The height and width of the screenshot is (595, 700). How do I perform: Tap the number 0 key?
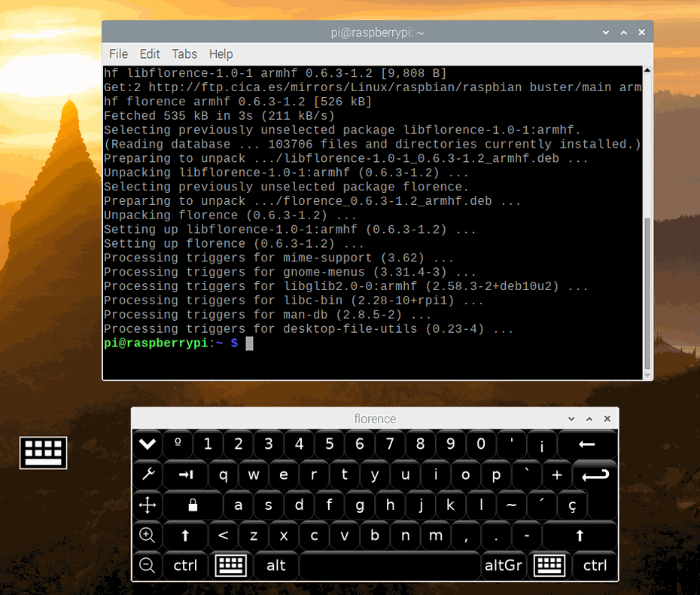coord(481,444)
